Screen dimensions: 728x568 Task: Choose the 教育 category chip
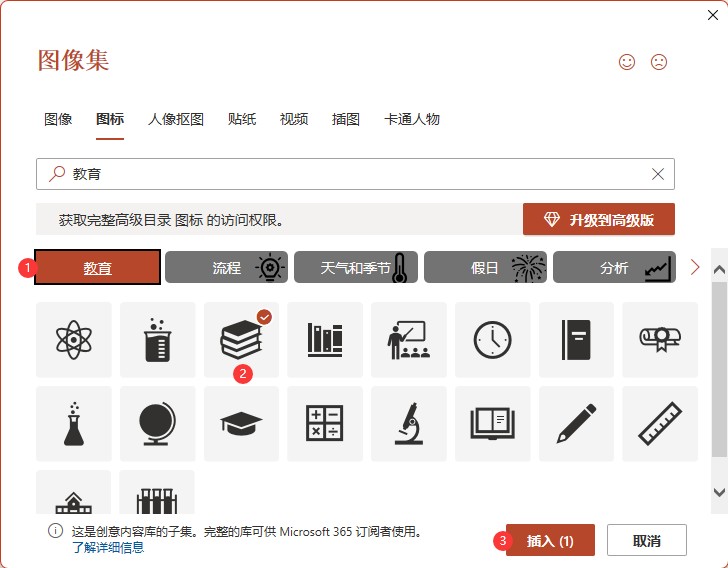click(98, 268)
